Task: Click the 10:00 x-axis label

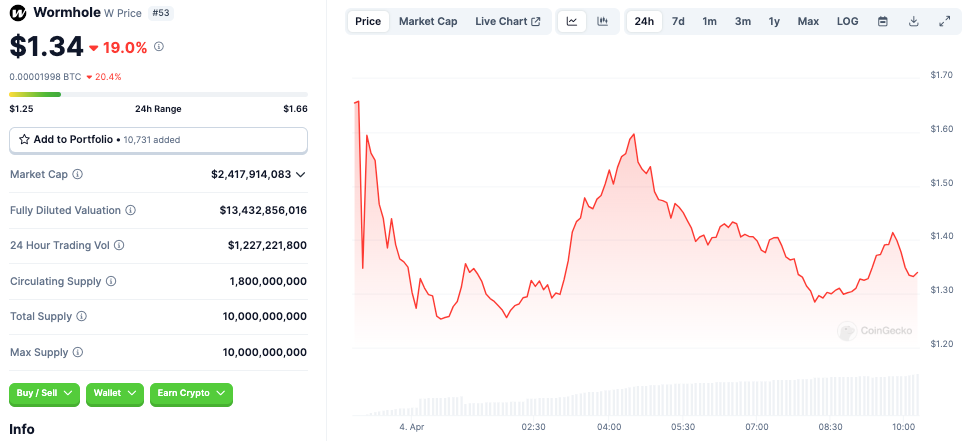Action: pyautogui.click(x=904, y=427)
